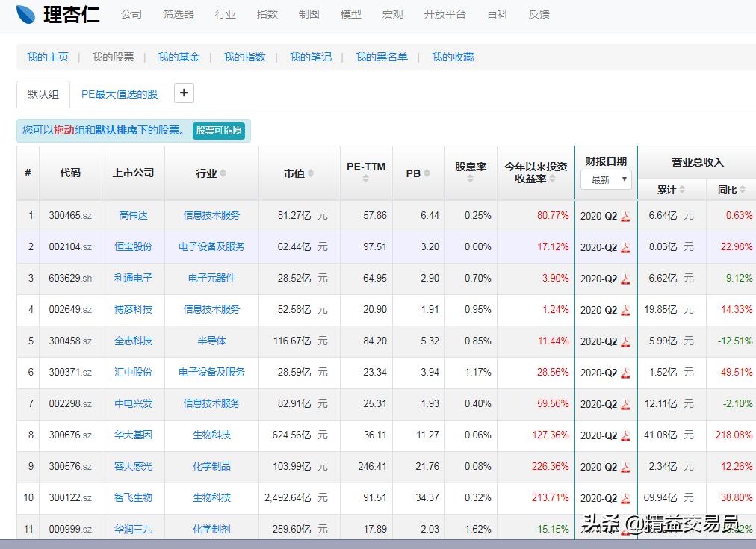Open the 财报日期 最新 dropdown
The width and height of the screenshot is (756, 549).
click(x=606, y=180)
